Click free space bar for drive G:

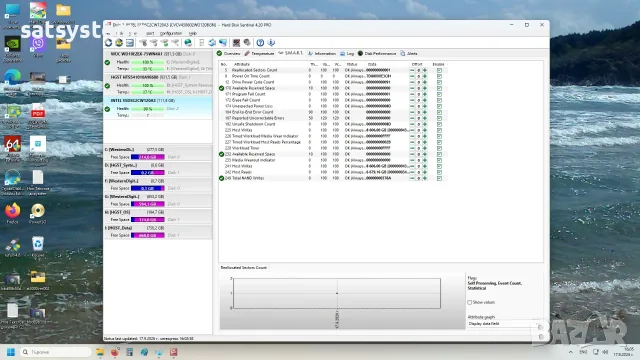(x=147, y=204)
